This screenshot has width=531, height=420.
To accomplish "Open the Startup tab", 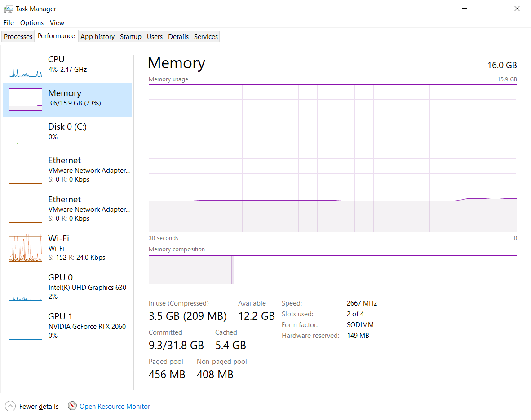I will pyautogui.click(x=130, y=36).
